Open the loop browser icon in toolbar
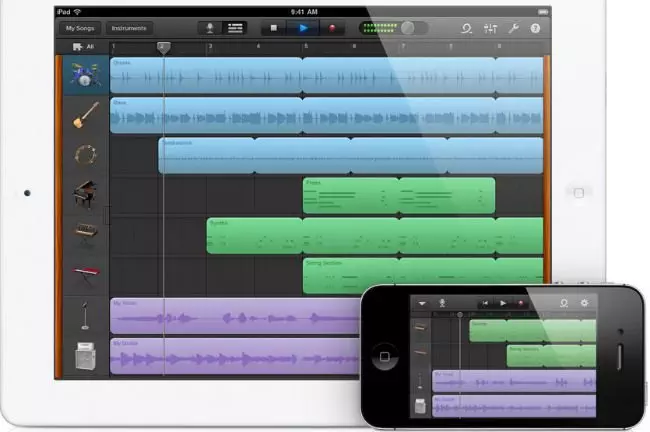Screen dimensions: 650x432 467,28
